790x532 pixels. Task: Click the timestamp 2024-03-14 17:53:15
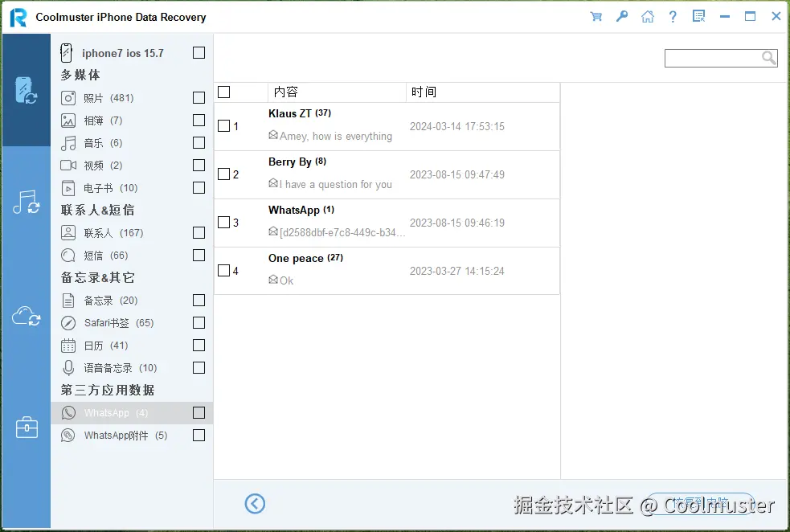(457, 126)
